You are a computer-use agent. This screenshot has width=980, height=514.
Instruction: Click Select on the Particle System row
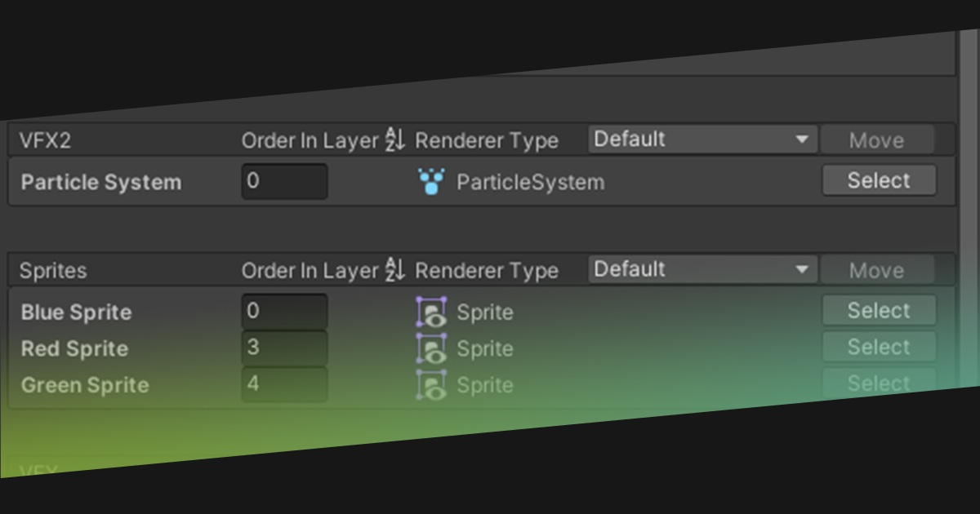pos(879,179)
